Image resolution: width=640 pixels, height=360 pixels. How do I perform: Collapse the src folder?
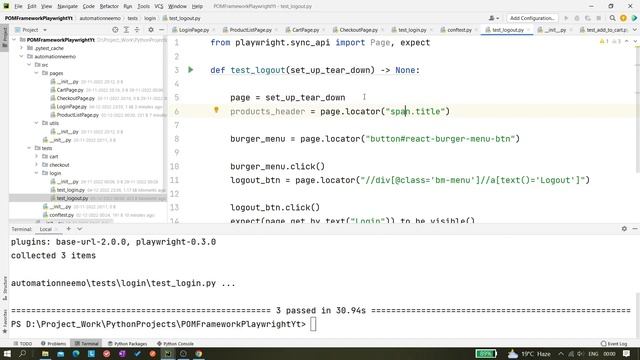[x=29, y=64]
